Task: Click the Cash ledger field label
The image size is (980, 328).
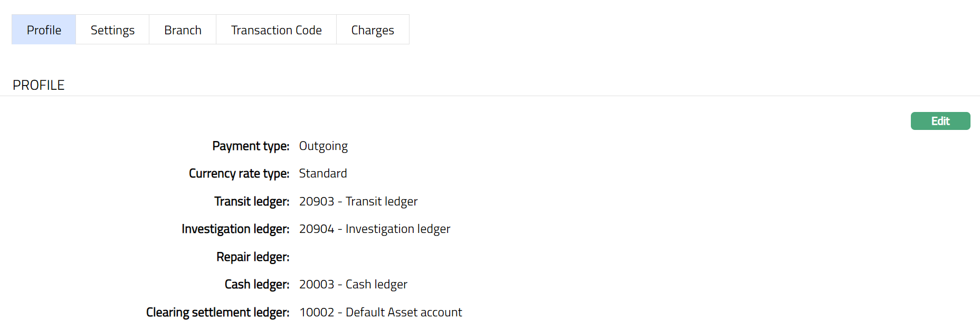Action: coord(257,284)
